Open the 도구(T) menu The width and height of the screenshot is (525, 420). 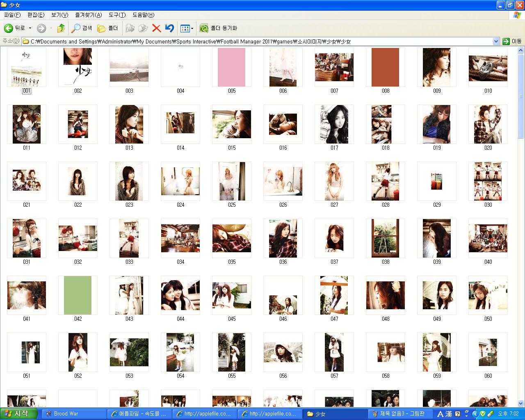117,15
